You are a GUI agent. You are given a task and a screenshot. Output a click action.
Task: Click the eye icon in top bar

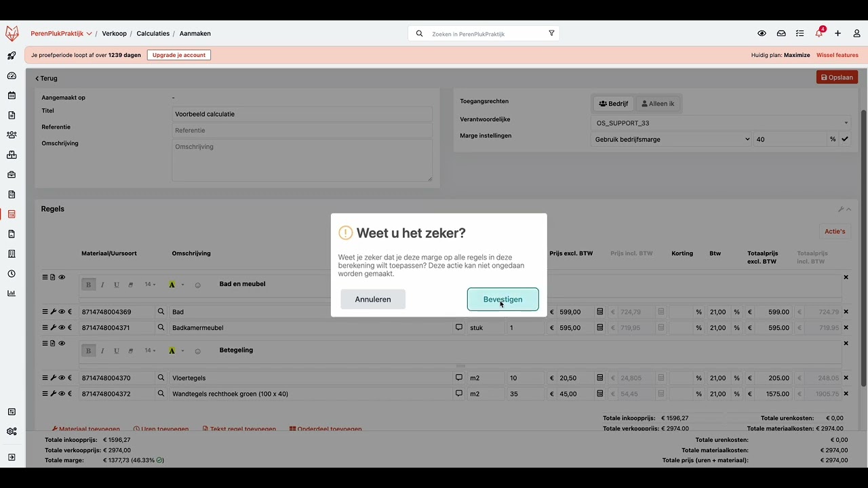(762, 33)
